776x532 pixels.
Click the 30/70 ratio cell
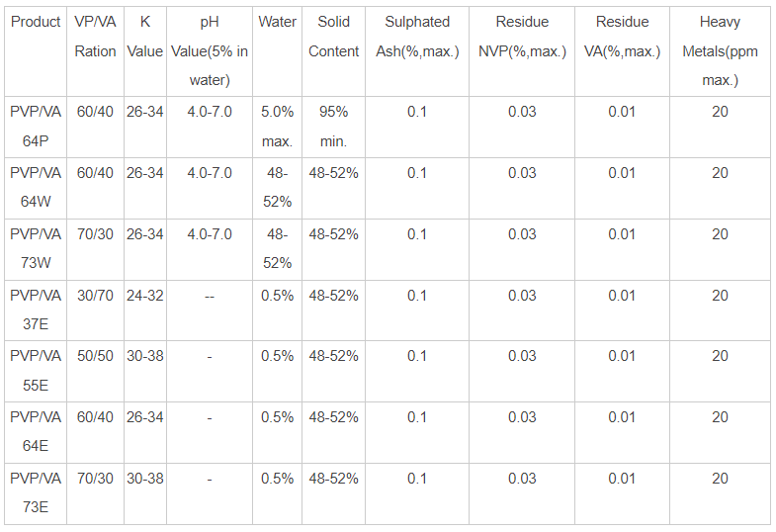pos(96,296)
